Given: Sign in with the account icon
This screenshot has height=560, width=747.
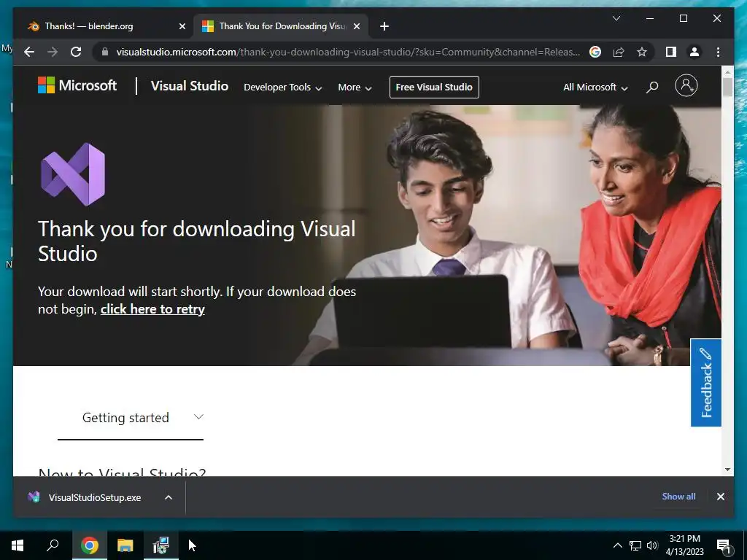Looking at the screenshot, I should tap(686, 86).
